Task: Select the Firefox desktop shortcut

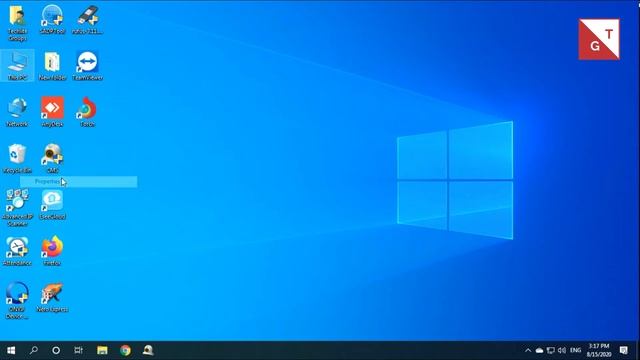Action: click(x=52, y=251)
